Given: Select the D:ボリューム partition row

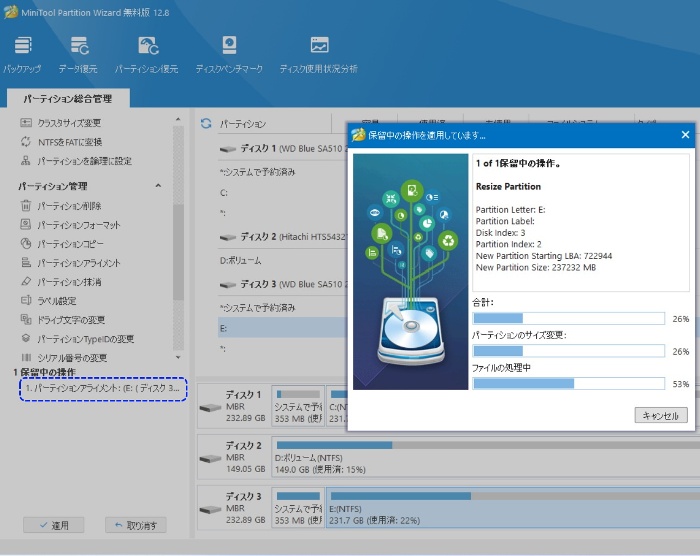Looking at the screenshot, I should click(x=282, y=260).
